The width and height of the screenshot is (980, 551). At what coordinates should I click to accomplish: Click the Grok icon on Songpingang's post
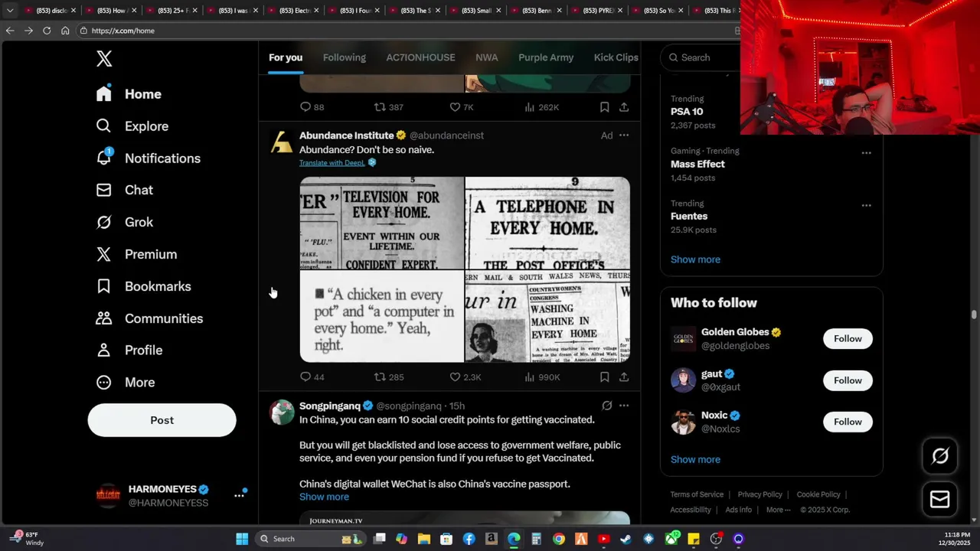[606, 406]
